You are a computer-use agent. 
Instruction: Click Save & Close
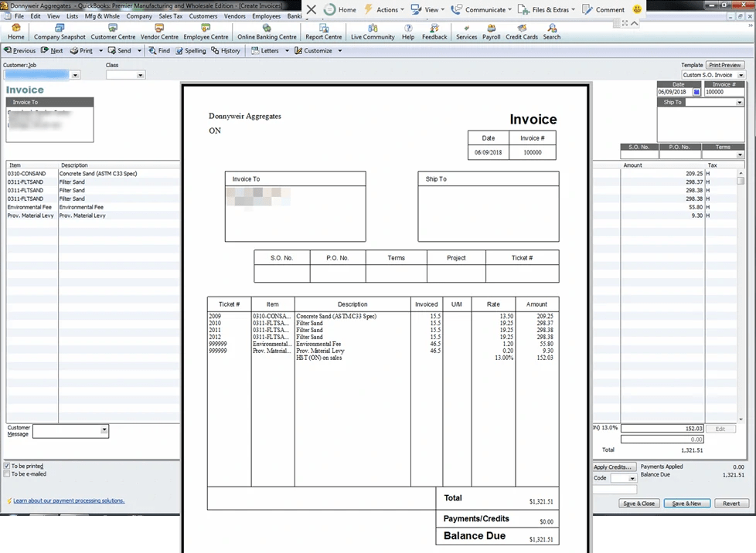(x=639, y=504)
